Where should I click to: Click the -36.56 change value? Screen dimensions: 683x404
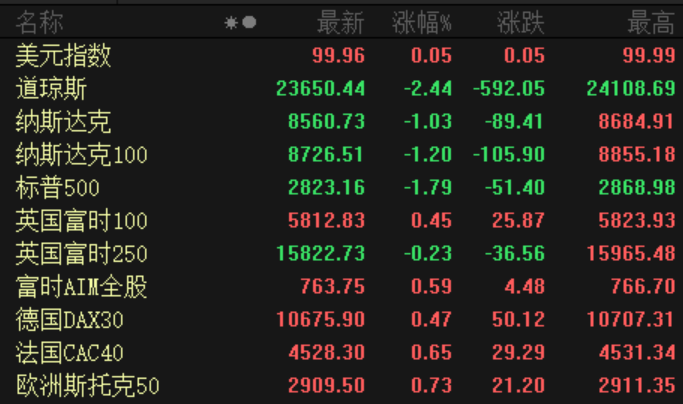click(x=515, y=254)
